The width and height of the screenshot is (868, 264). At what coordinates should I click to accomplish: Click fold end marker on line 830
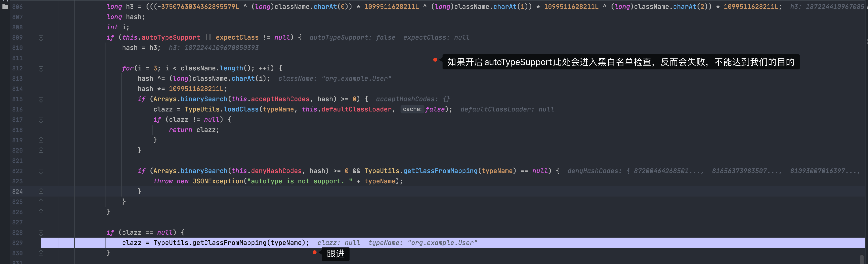coord(41,253)
